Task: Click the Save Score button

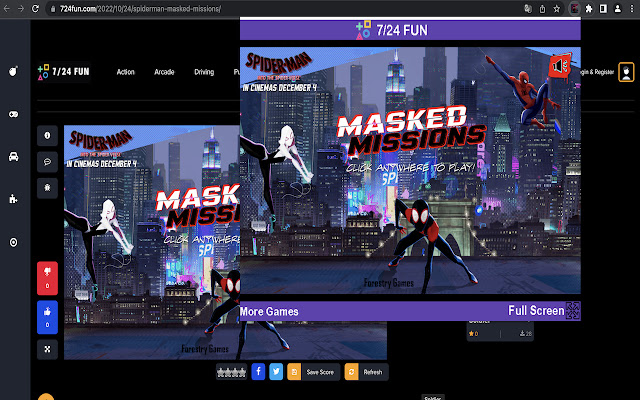Action: coord(313,372)
